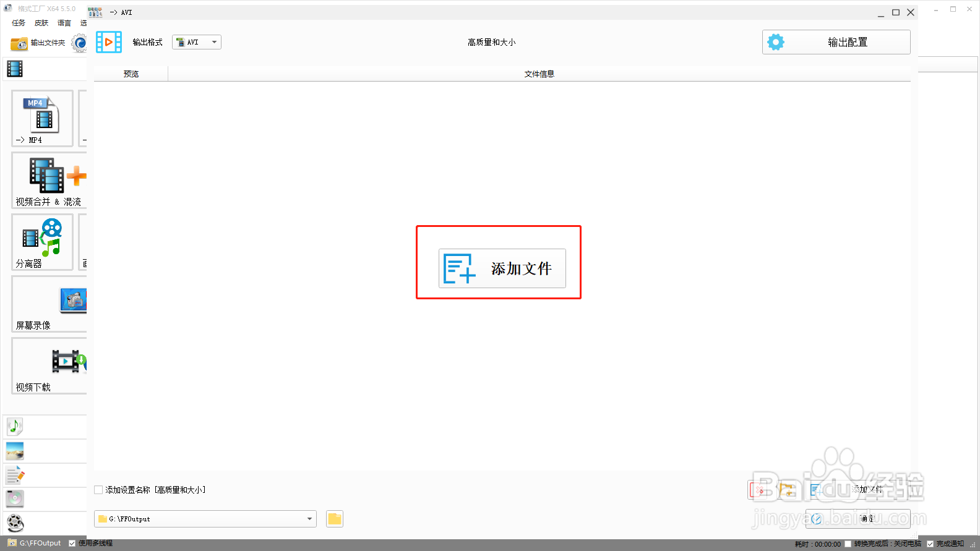Click the 预览 column header

tap(131, 74)
